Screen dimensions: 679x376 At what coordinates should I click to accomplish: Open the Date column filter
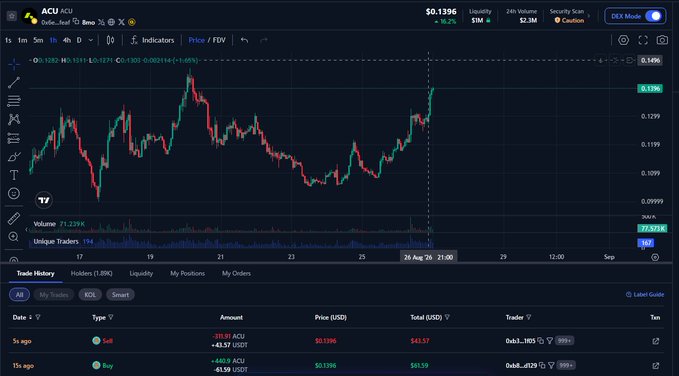tap(38, 318)
